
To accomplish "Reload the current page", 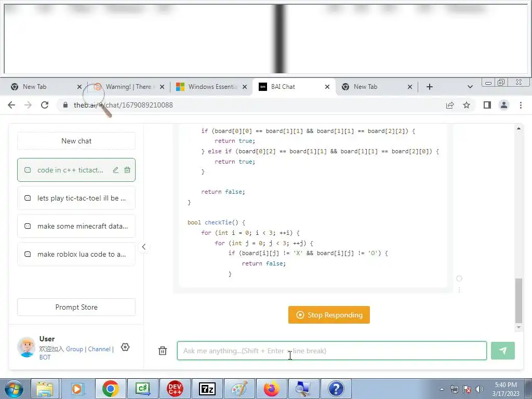I will (x=45, y=105).
